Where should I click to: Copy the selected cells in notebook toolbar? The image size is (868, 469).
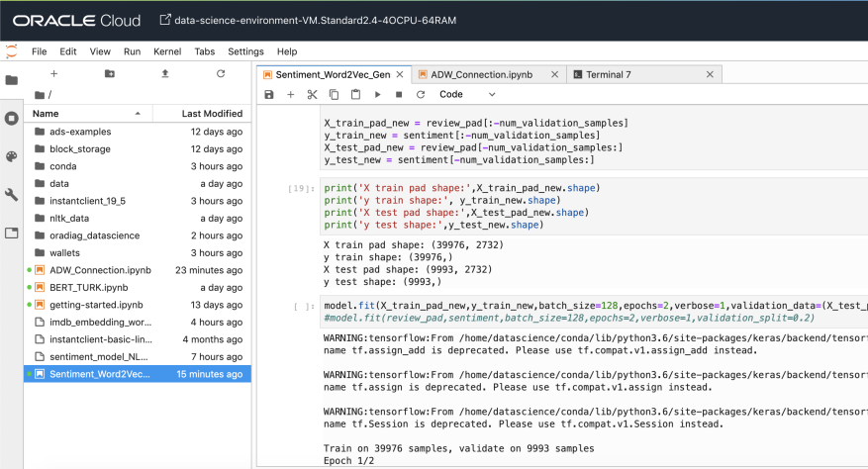tap(334, 94)
